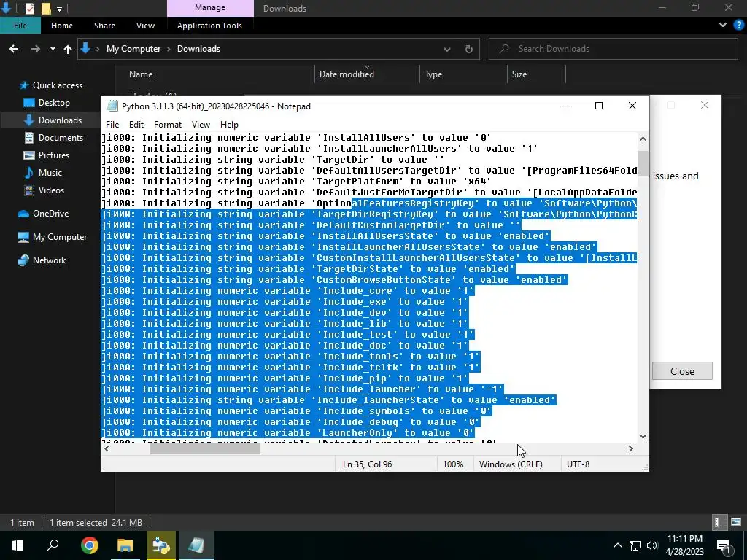Open Desktop in navigation pane
The image size is (747, 560).
click(54, 103)
